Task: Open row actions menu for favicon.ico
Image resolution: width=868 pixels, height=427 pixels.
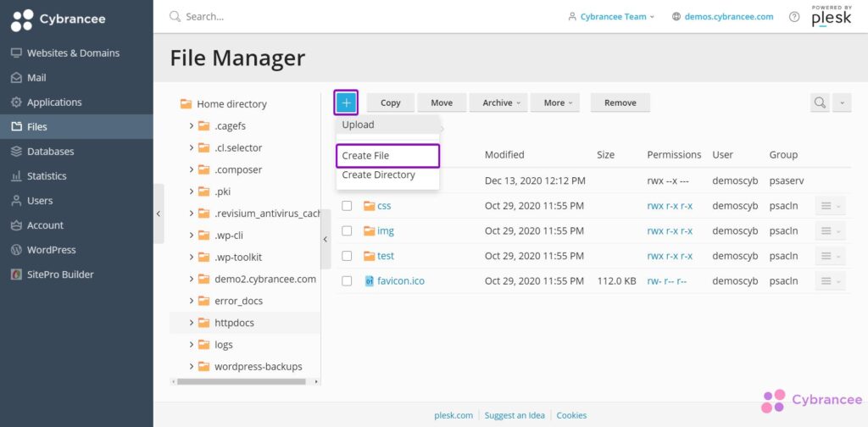Action: (x=830, y=281)
